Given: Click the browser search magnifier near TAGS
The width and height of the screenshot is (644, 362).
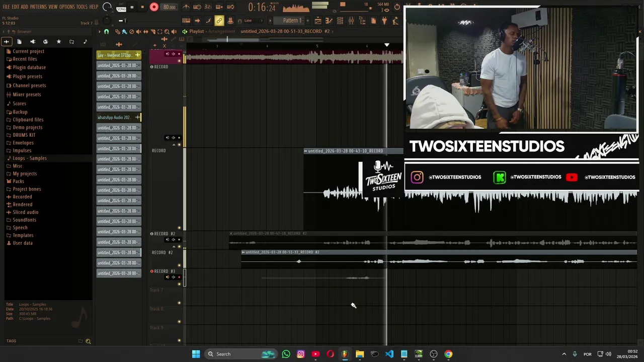Looking at the screenshot, I should click(x=88, y=341).
